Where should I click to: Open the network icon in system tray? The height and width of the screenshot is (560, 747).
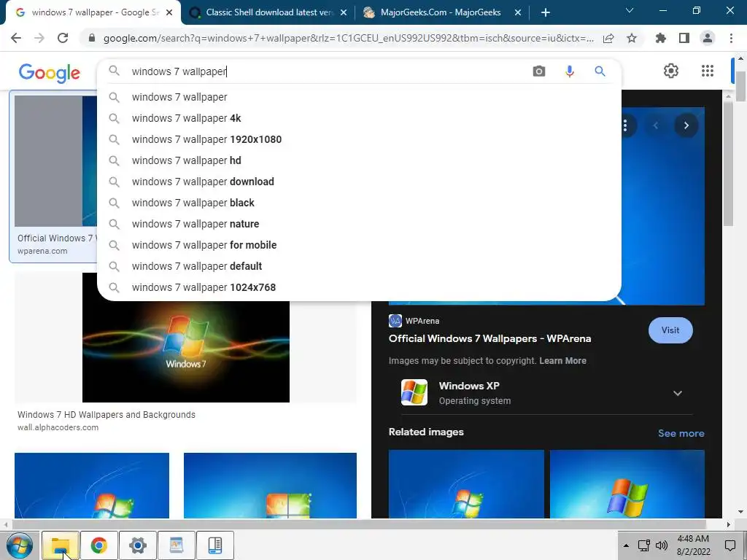click(643, 545)
